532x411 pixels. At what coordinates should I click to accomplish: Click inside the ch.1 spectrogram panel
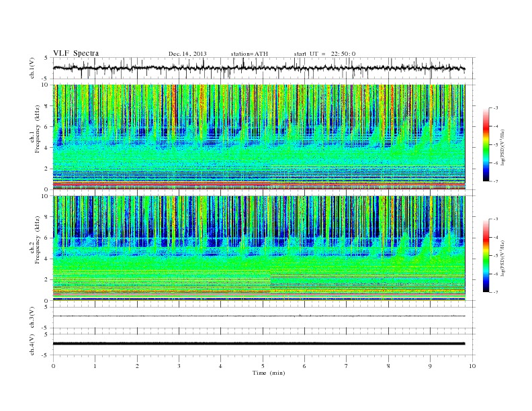(x=259, y=137)
